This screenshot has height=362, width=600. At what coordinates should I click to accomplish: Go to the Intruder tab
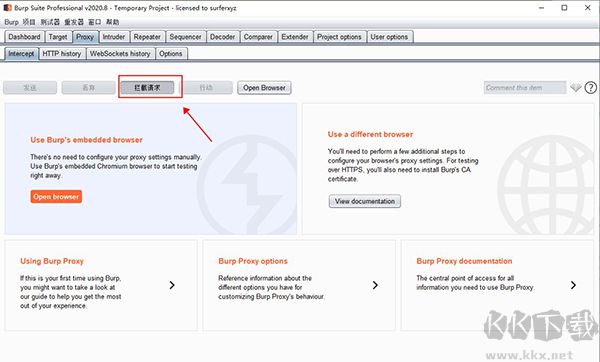[x=114, y=37]
